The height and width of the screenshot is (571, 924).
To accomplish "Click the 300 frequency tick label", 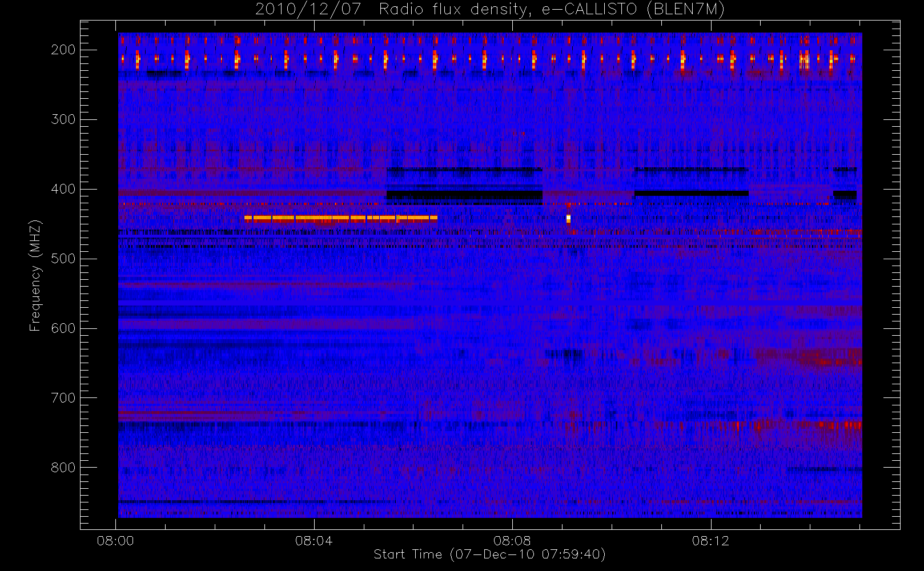I will 63,119.
